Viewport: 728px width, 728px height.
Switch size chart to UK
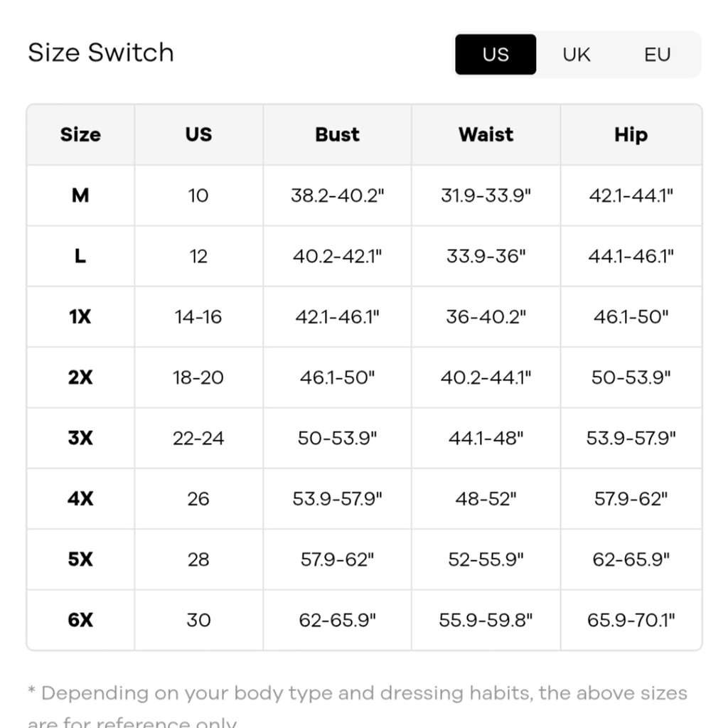pos(576,54)
